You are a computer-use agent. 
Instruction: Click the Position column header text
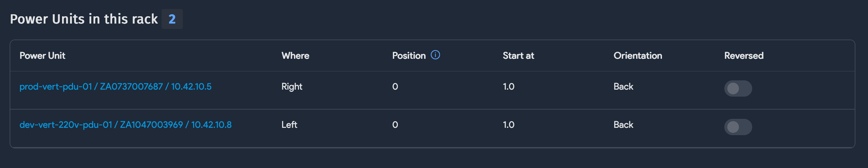(x=409, y=56)
